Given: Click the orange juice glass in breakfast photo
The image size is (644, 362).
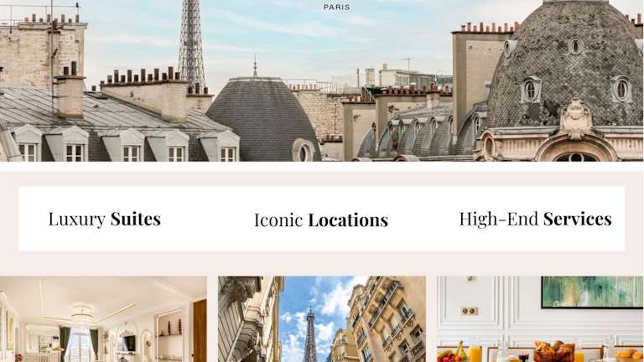Looking at the screenshot, I should click(x=475, y=354).
